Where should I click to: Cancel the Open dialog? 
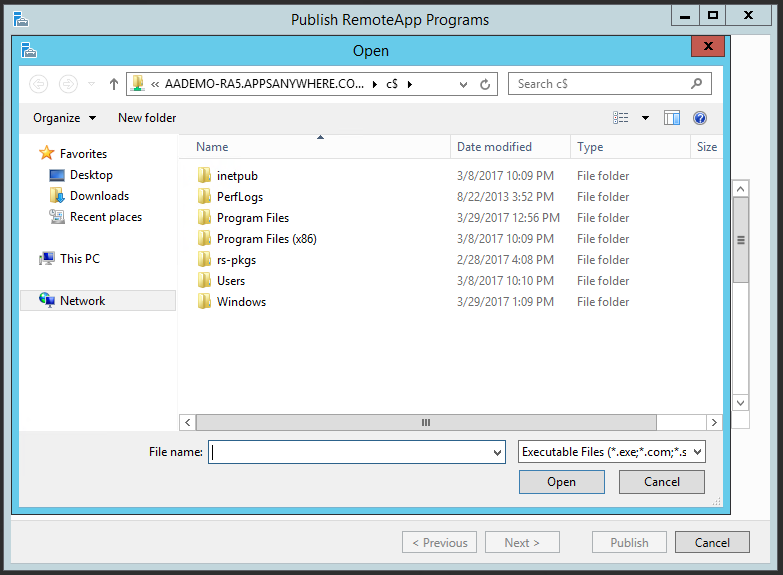[x=661, y=482]
